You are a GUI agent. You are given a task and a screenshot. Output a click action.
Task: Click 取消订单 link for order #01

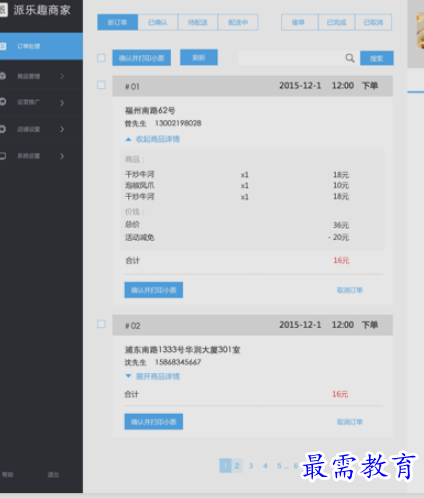pyautogui.click(x=350, y=290)
